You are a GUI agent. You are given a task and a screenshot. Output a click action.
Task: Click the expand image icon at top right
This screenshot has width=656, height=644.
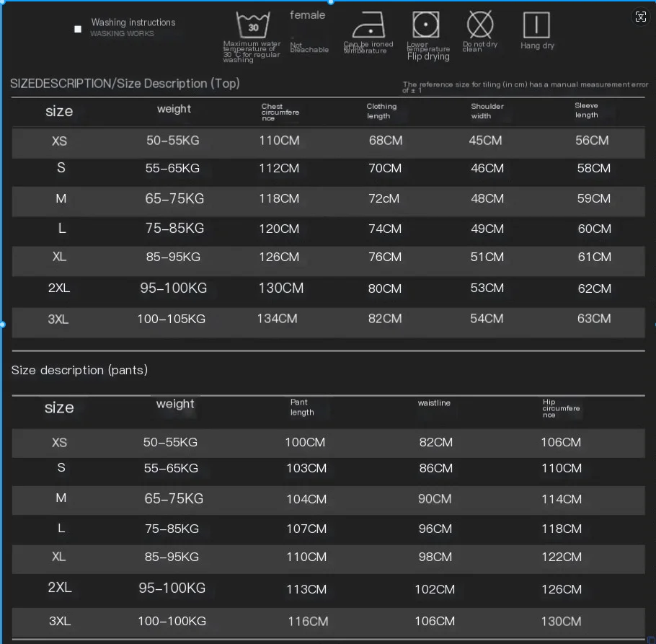(x=641, y=17)
